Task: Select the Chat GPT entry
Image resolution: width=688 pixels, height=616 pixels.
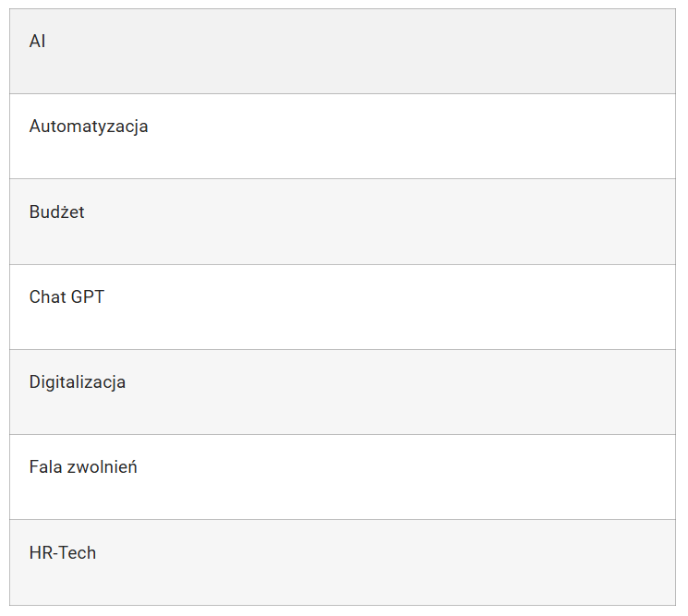Action: [343, 308]
